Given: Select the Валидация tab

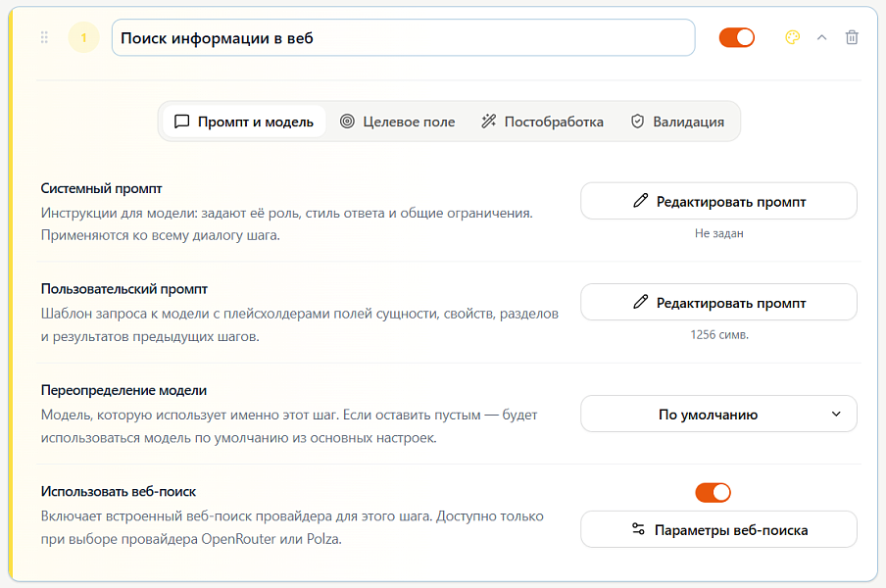Looking at the screenshot, I should pos(677,122).
